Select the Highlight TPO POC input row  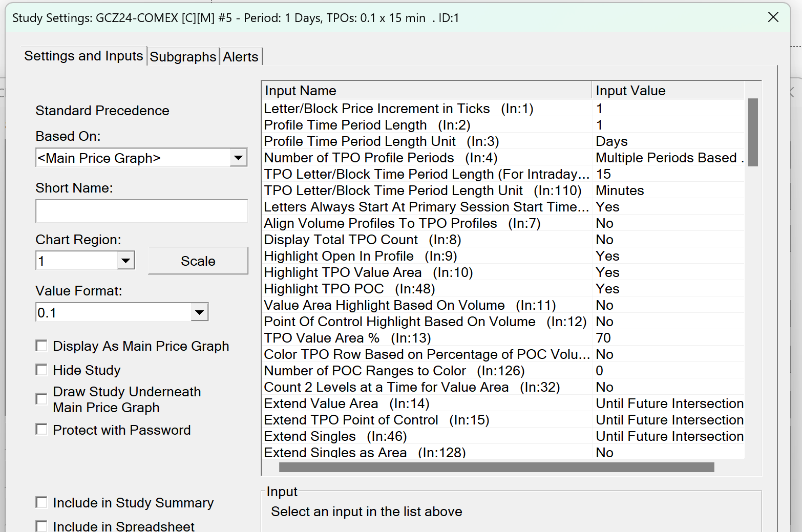pos(349,289)
